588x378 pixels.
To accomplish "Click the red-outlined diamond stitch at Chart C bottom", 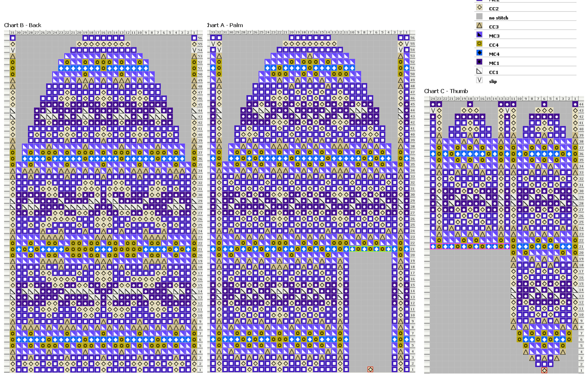I will (x=544, y=370).
